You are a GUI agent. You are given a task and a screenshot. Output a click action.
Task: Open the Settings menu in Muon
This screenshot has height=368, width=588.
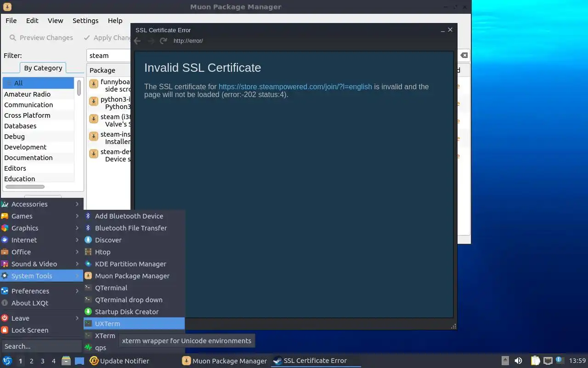[x=85, y=21]
